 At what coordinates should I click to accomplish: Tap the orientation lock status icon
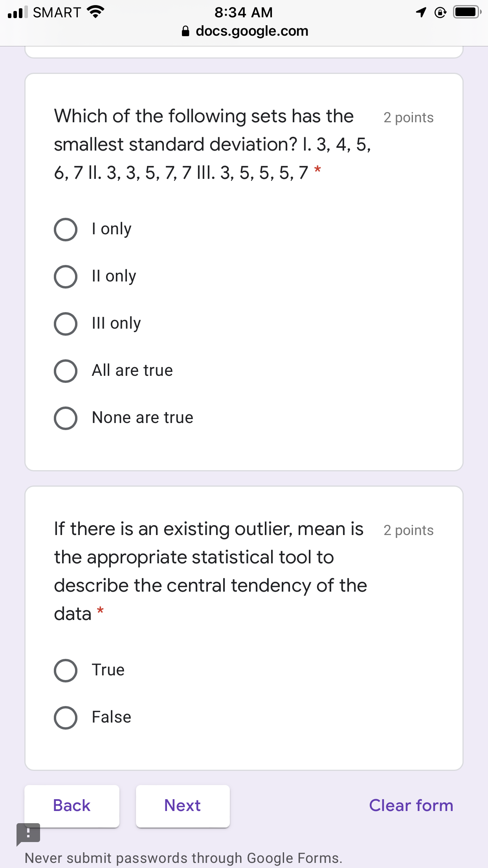[x=440, y=12]
